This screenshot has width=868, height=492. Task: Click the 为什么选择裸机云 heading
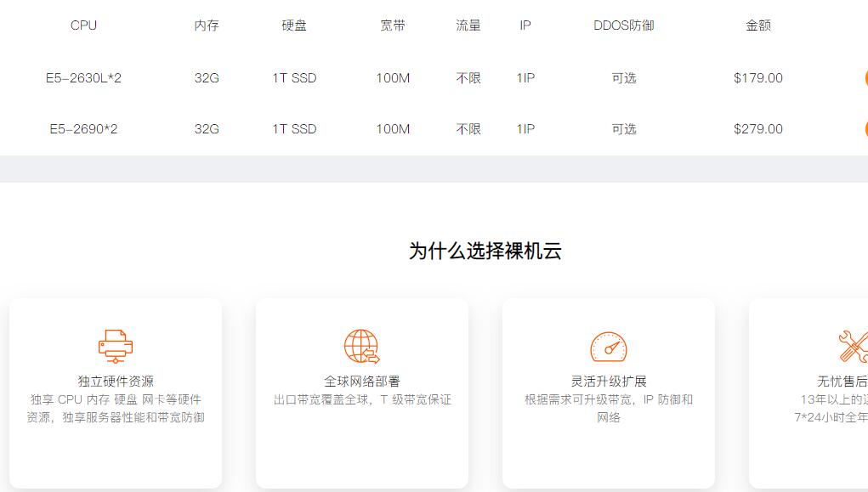tap(487, 252)
